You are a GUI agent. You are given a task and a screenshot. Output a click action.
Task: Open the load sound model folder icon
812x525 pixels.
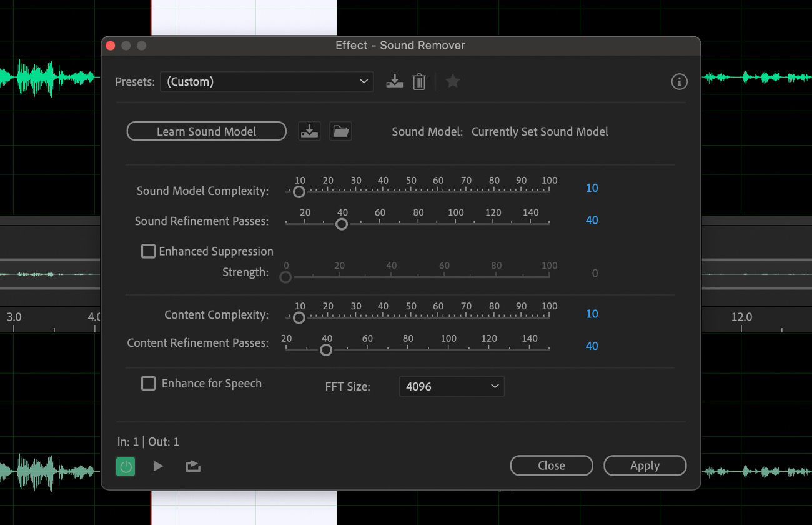pyautogui.click(x=340, y=131)
